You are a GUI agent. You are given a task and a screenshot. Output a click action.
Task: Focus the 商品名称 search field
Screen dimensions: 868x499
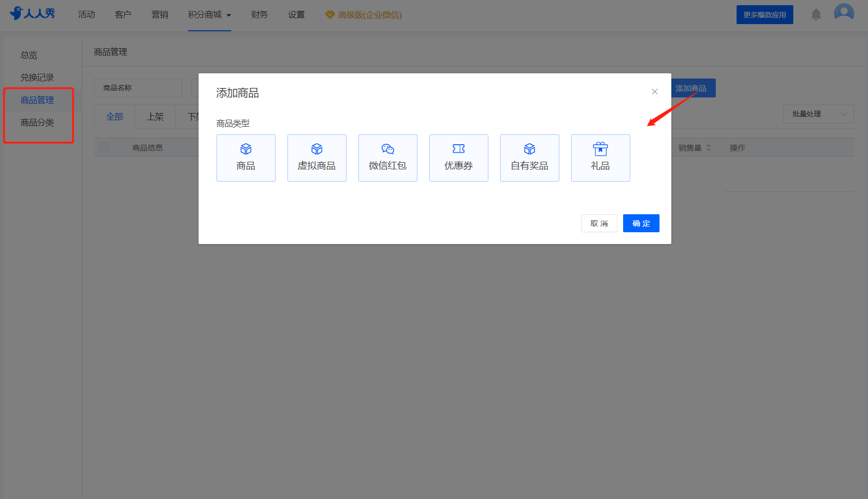pos(138,88)
